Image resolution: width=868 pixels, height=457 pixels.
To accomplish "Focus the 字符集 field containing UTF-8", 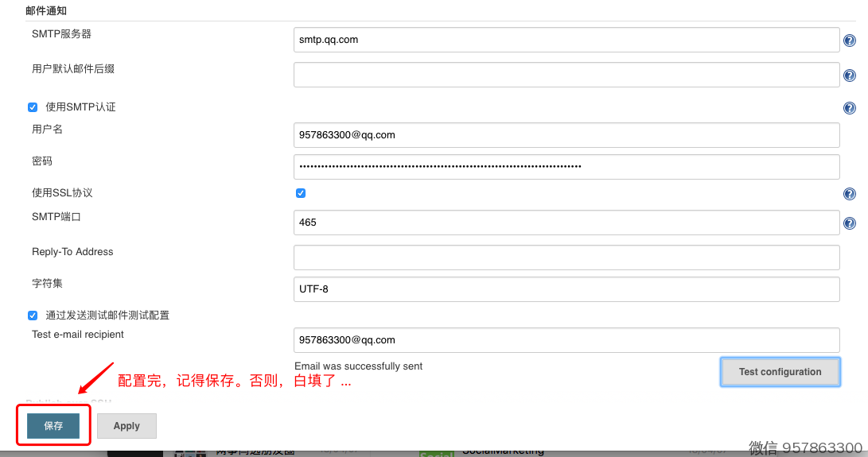I will [566, 289].
